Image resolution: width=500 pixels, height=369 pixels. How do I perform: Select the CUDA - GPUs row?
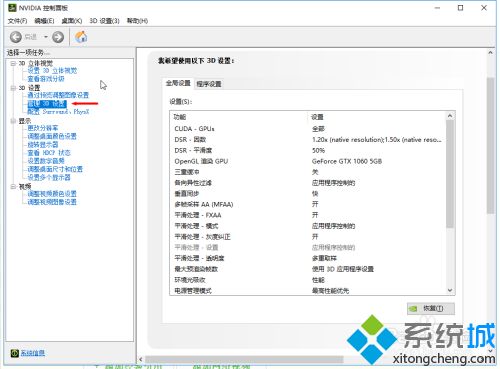click(x=308, y=129)
